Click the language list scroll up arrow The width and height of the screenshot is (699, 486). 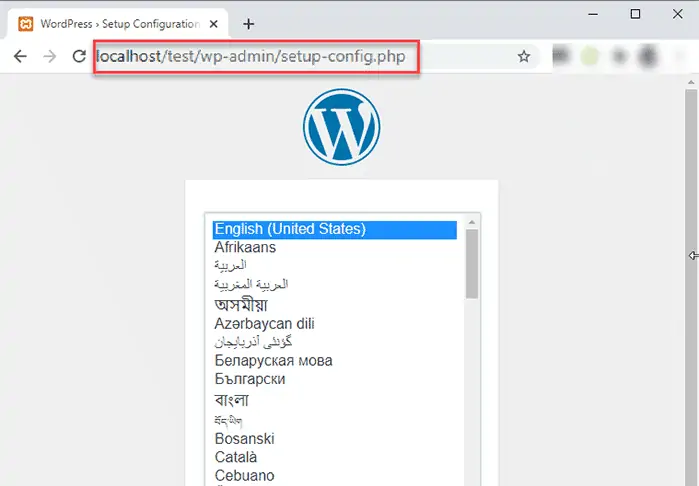(472, 222)
